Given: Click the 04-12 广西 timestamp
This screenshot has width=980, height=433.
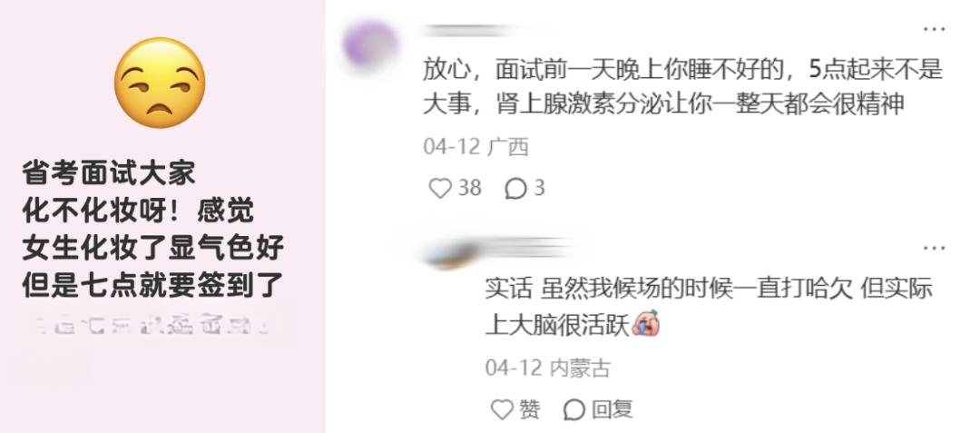Looking at the screenshot, I should (x=475, y=147).
